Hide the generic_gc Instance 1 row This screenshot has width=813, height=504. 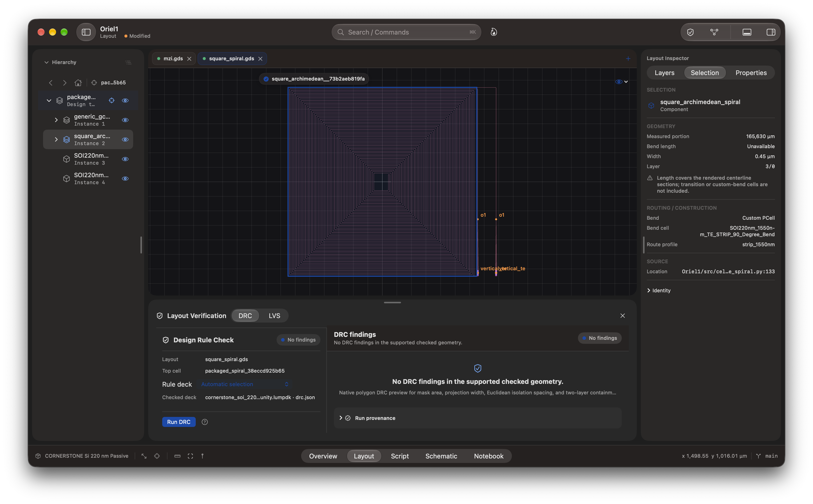(x=125, y=120)
